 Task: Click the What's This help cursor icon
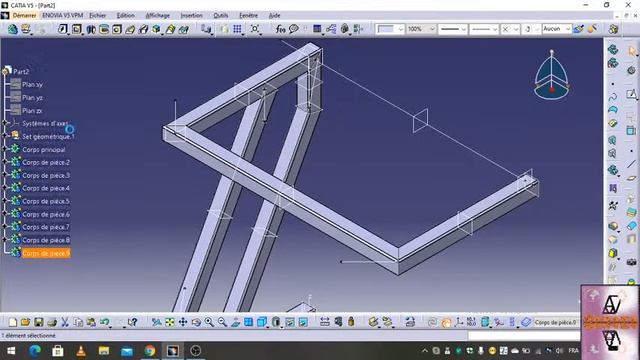[132, 322]
